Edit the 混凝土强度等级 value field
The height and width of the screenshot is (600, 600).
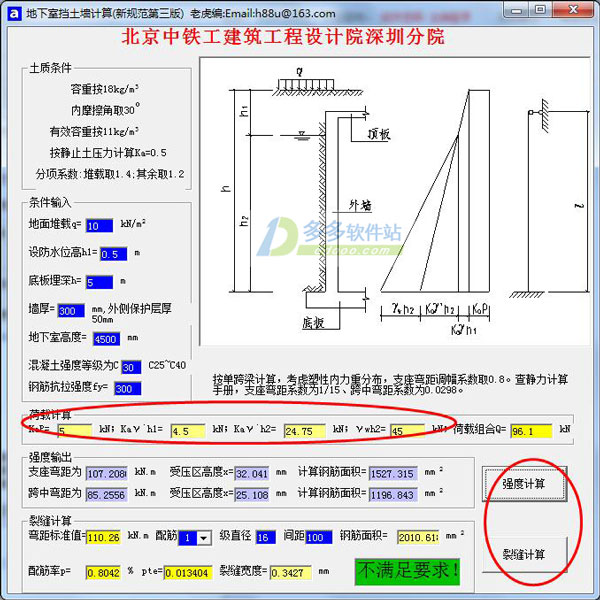[x=131, y=367]
